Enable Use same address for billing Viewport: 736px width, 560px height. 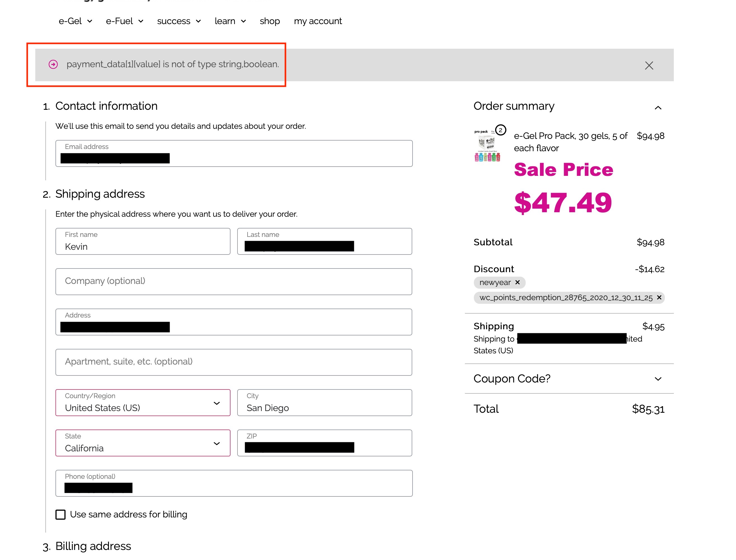point(60,514)
